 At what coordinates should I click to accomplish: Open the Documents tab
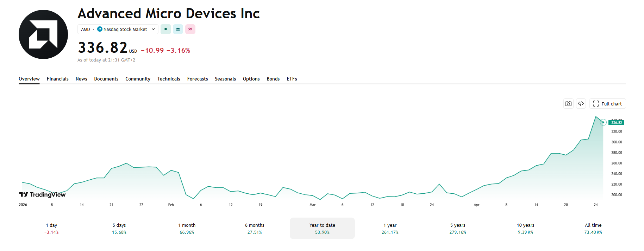pyautogui.click(x=106, y=79)
